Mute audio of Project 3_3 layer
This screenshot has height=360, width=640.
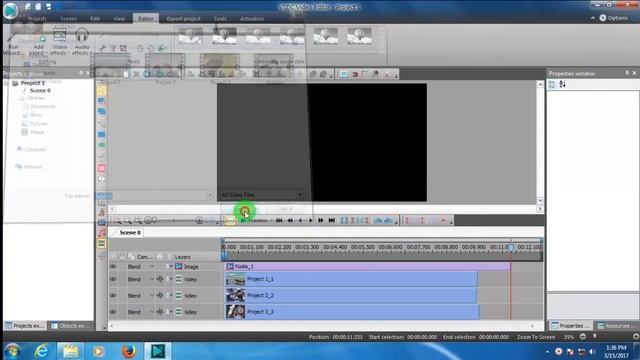160,312
